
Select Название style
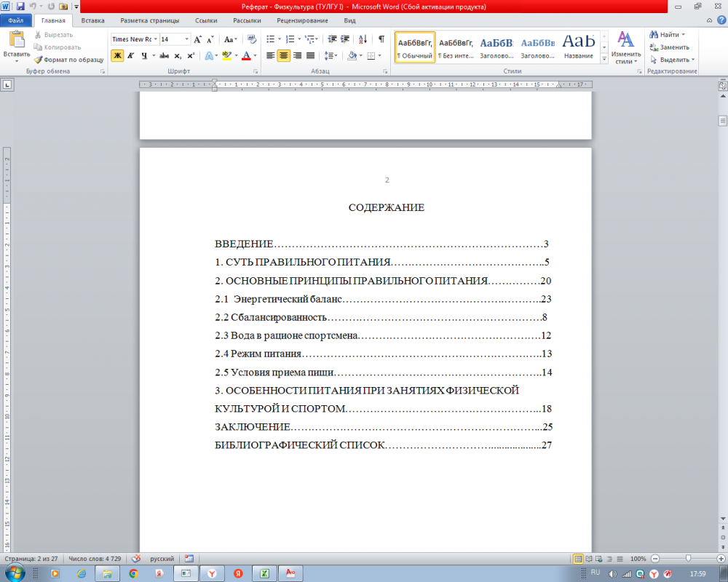pos(579,47)
